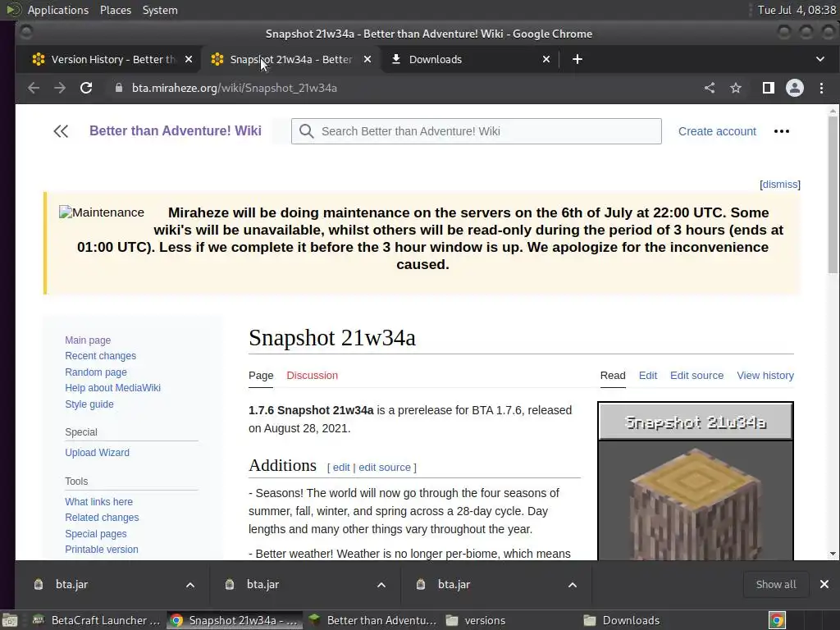The image size is (840, 630).
Task: Open View history tab
Action: [765, 376]
